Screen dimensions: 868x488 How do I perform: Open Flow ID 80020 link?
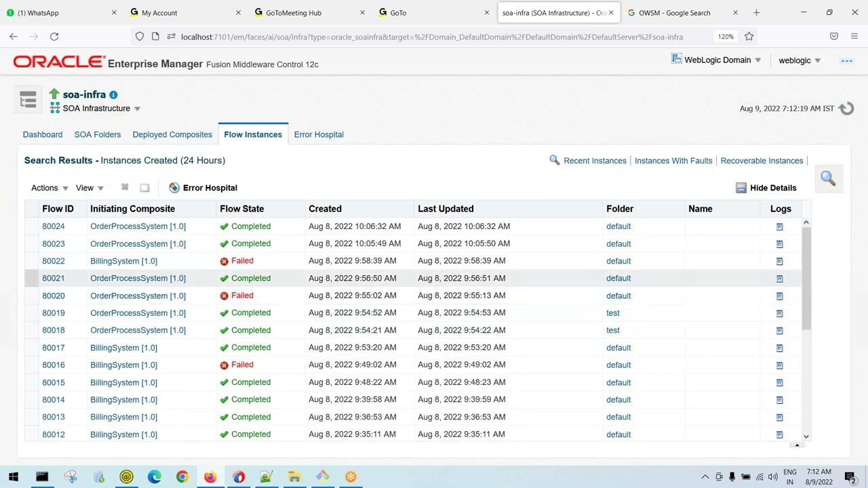(54, 296)
